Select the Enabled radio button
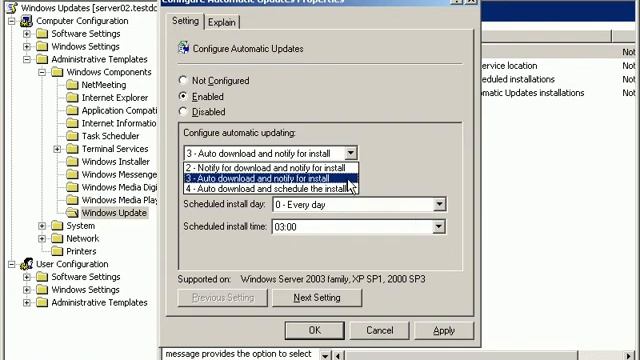The image size is (640, 360). (183, 96)
